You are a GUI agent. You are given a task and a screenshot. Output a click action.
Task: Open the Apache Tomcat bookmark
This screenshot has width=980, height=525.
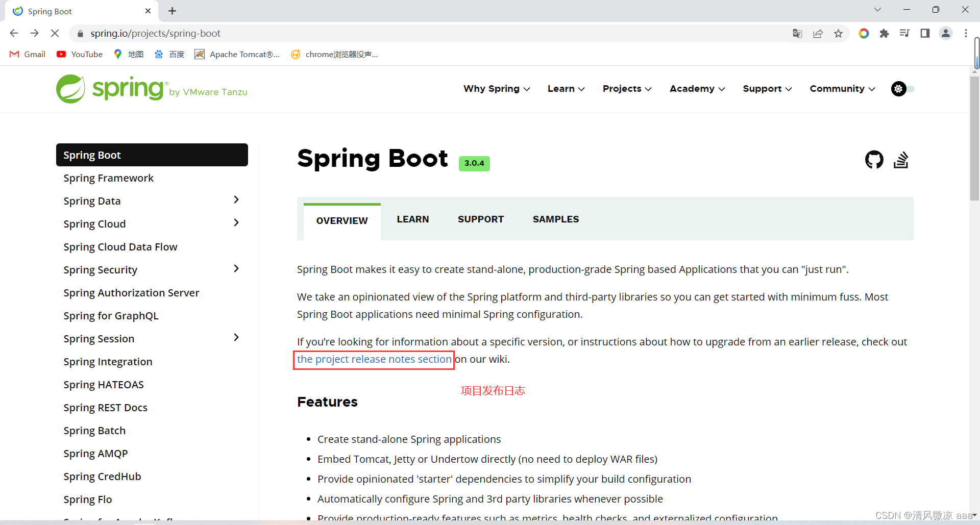pyautogui.click(x=237, y=54)
